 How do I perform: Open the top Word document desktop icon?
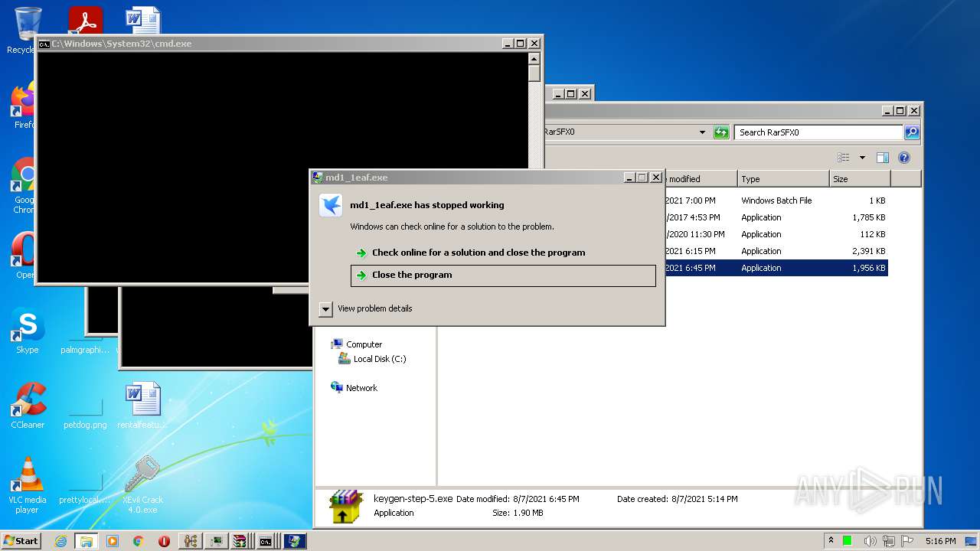[143, 21]
